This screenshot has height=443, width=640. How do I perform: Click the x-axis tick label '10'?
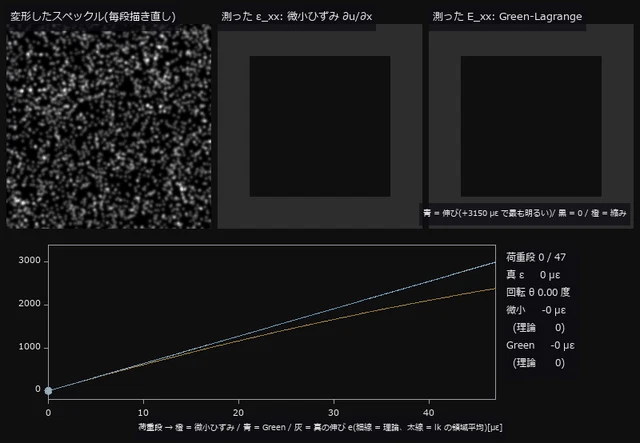143,413
